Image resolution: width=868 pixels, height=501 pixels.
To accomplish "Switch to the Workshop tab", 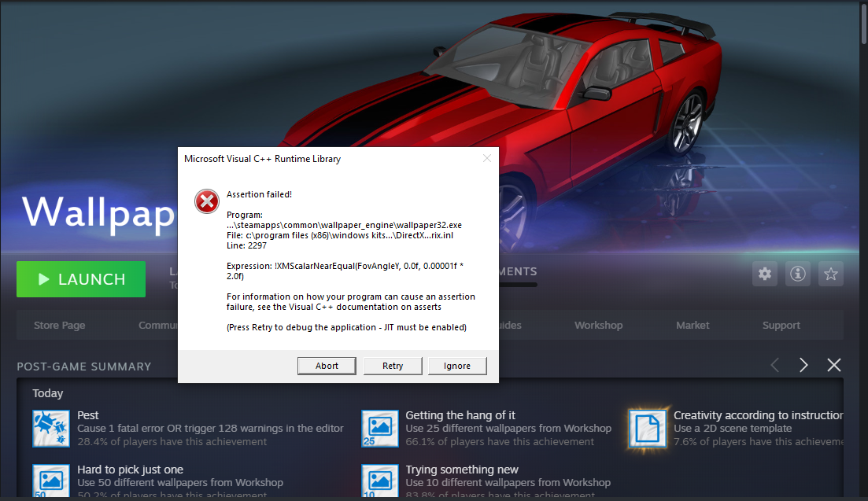I will [598, 325].
